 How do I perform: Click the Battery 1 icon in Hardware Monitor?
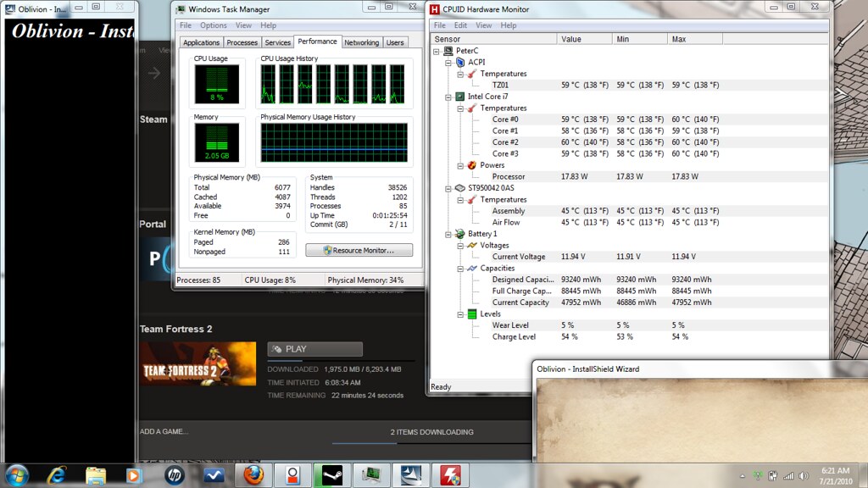(460, 234)
